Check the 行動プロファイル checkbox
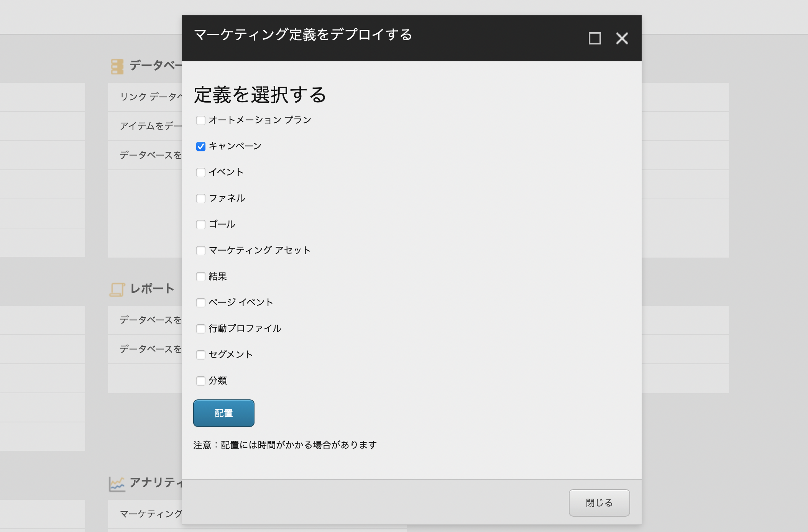The height and width of the screenshot is (532, 808). click(201, 329)
